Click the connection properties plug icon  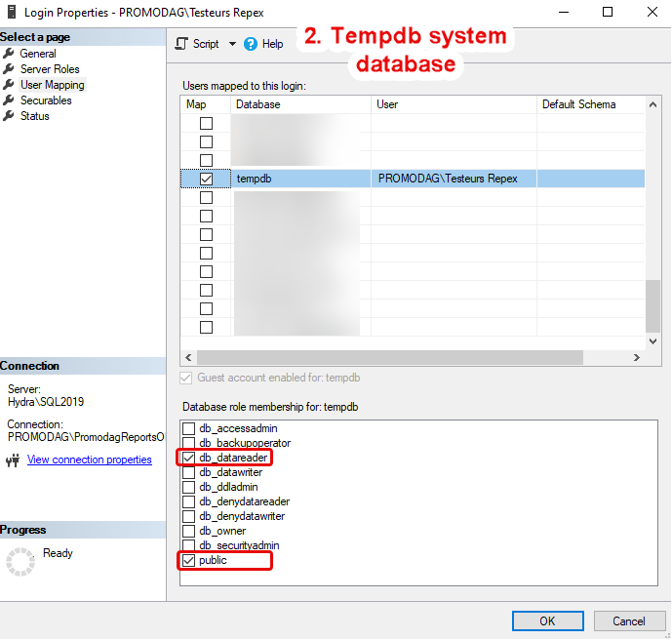tap(13, 460)
